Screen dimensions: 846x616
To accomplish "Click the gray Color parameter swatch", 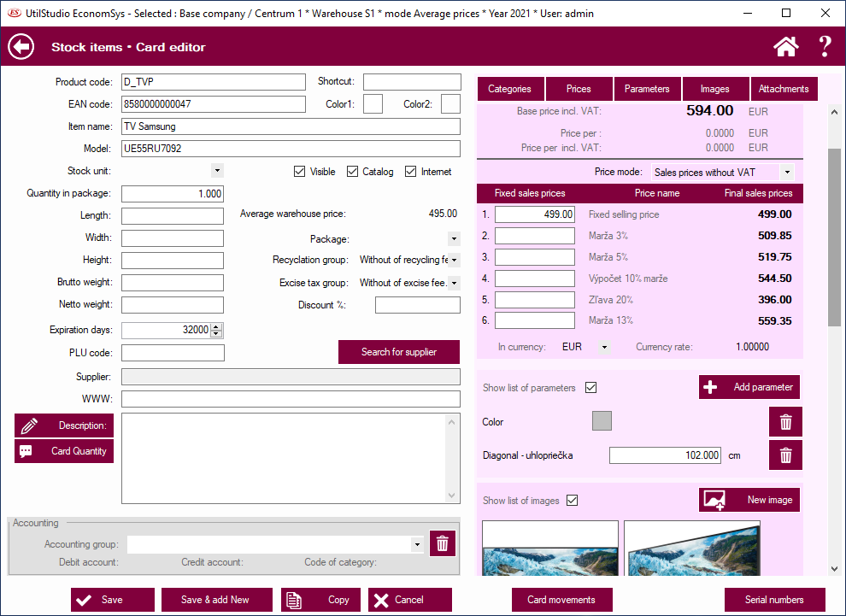I will 602,420.
